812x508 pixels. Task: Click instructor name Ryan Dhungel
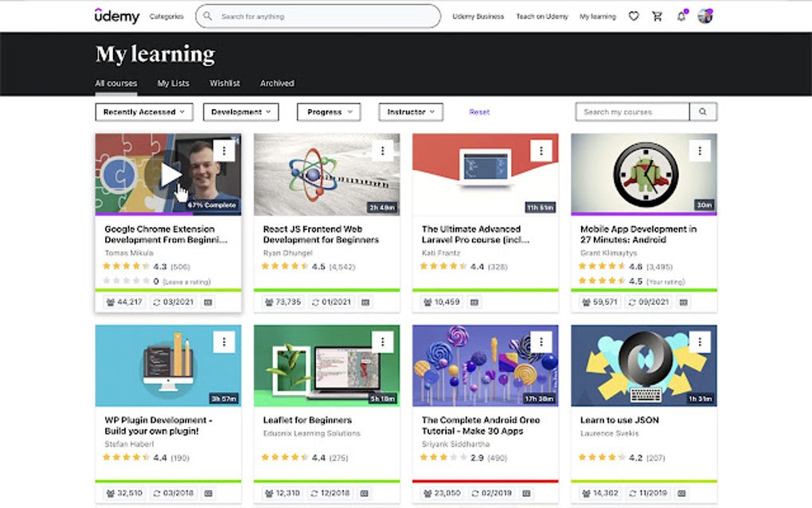click(287, 252)
